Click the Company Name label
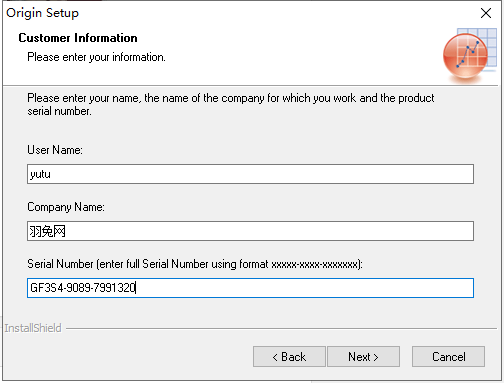The height and width of the screenshot is (383, 504). click(66, 207)
